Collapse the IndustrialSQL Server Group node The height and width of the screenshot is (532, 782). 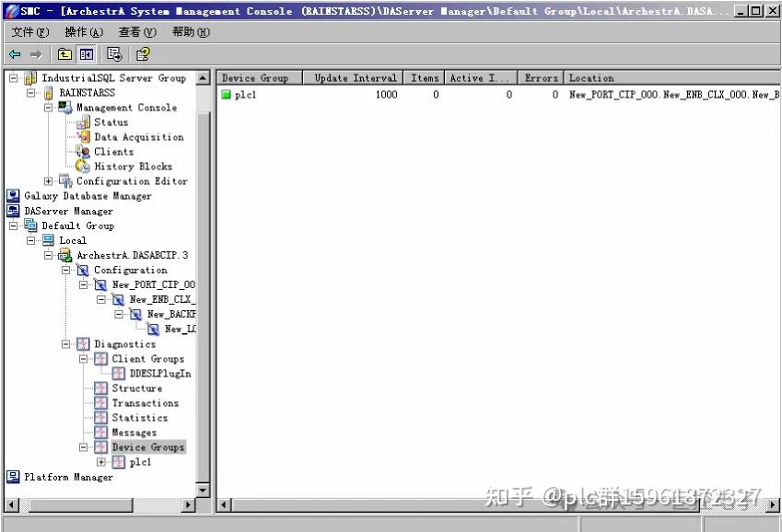[x=14, y=78]
